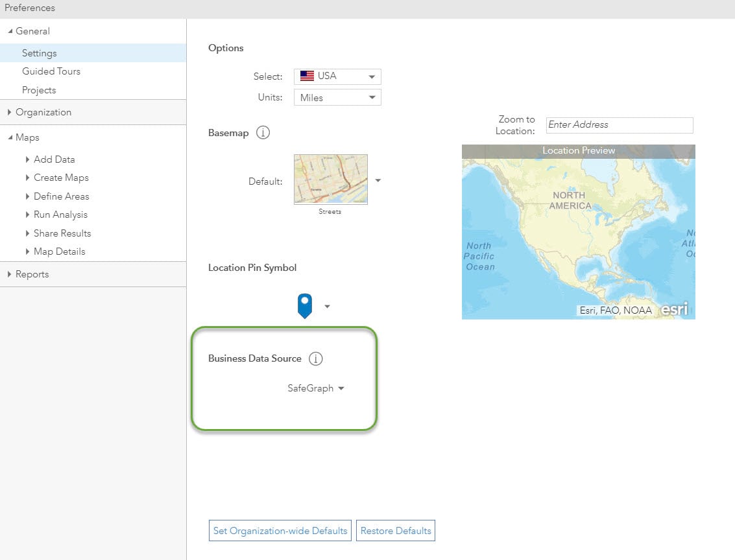Screen dimensions: 735x560
Task: Click Set Organization-wide Defaults button
Action: (x=280, y=530)
